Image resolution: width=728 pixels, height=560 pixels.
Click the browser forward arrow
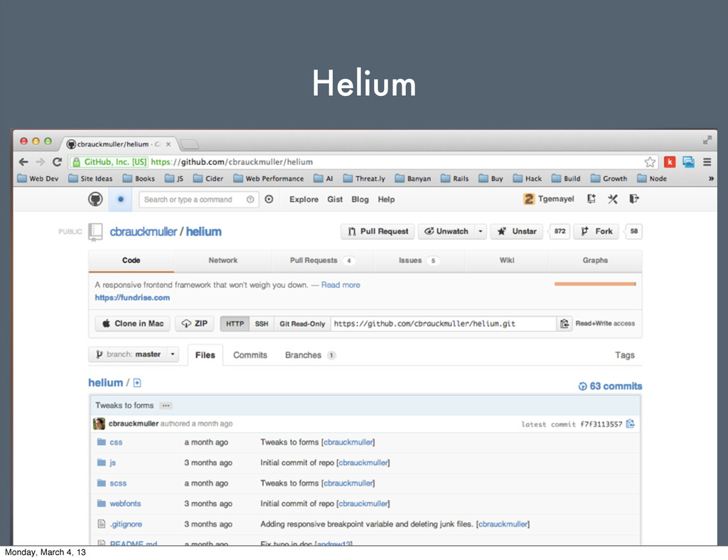pyautogui.click(x=41, y=162)
